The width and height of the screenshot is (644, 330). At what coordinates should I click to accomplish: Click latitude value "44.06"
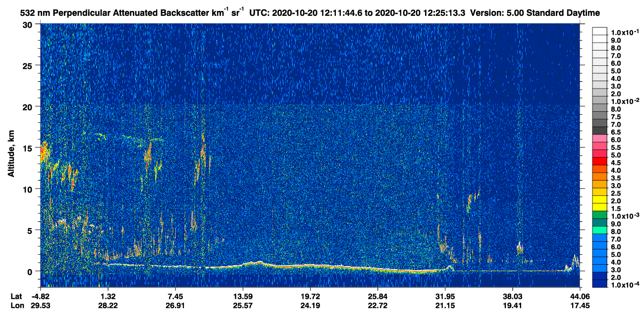[580, 296]
